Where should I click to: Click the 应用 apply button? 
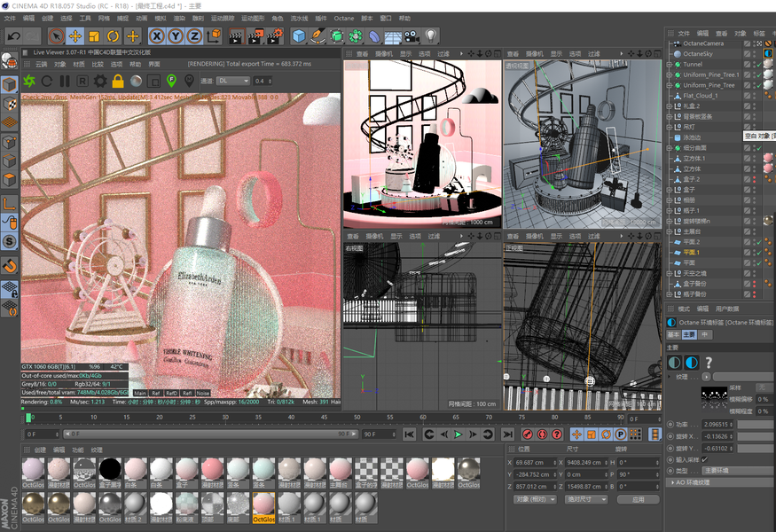pos(639,499)
